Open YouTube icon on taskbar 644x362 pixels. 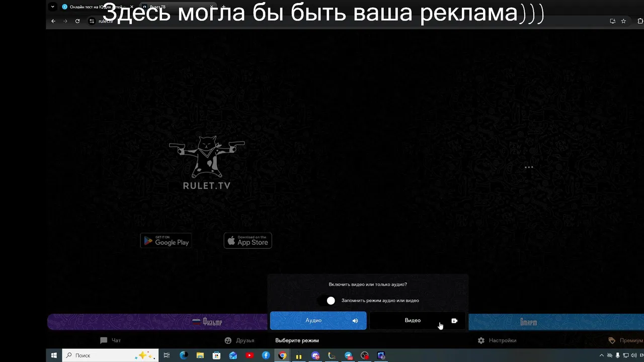coord(250,355)
